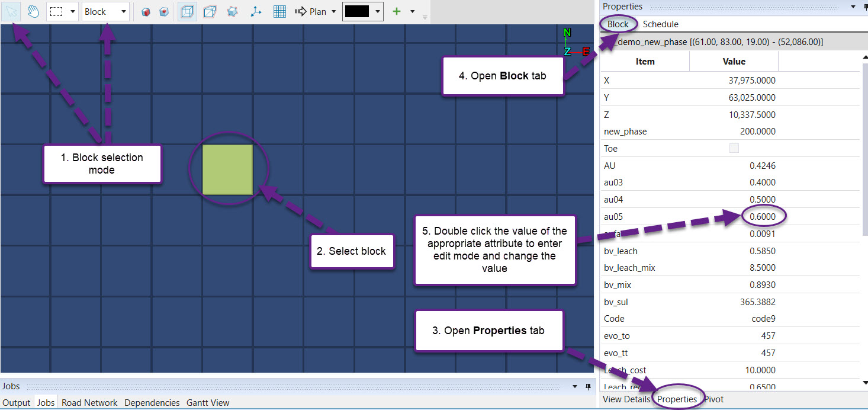The width and height of the screenshot is (868, 410).
Task: Switch to the Gantt View tab
Action: (208, 403)
